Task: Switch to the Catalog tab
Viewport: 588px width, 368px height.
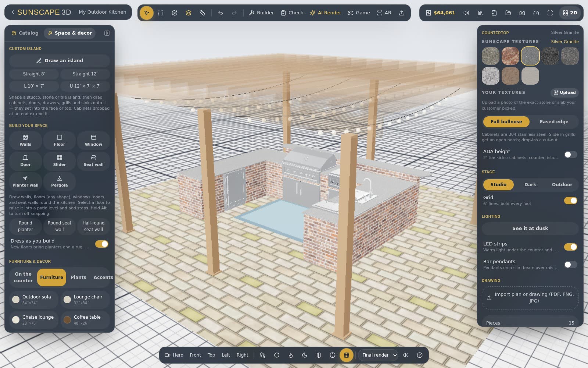Action: 25,33
